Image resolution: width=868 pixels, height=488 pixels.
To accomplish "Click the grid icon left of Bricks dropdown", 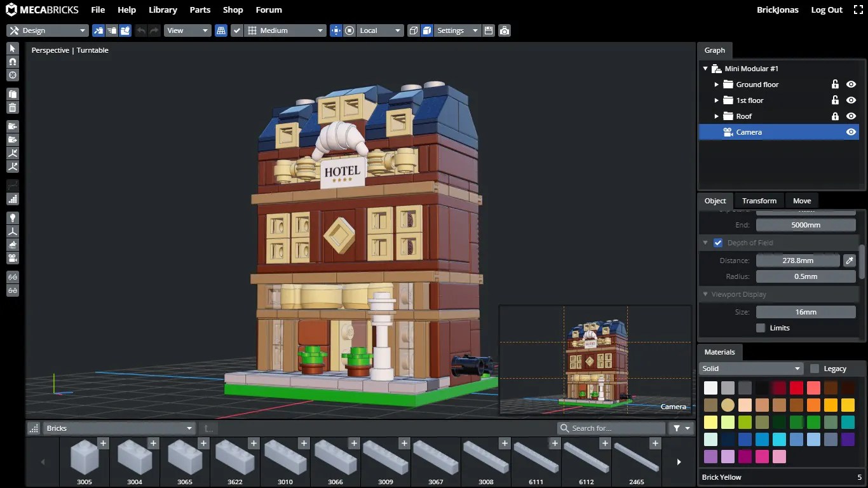I will [34, 428].
